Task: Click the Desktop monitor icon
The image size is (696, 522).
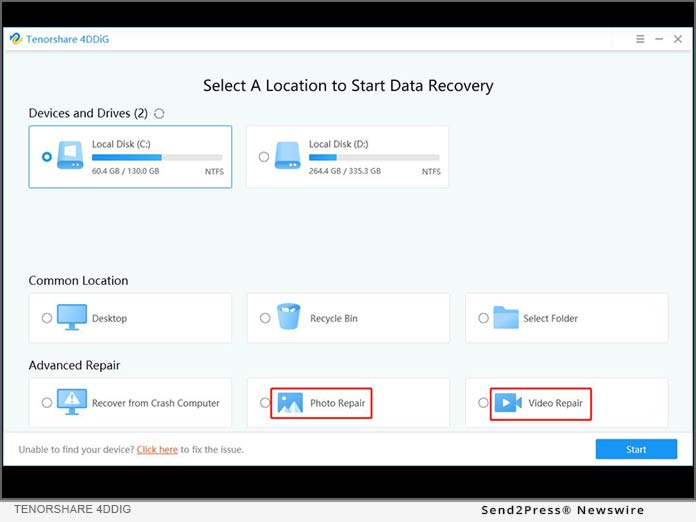Action: (x=71, y=318)
